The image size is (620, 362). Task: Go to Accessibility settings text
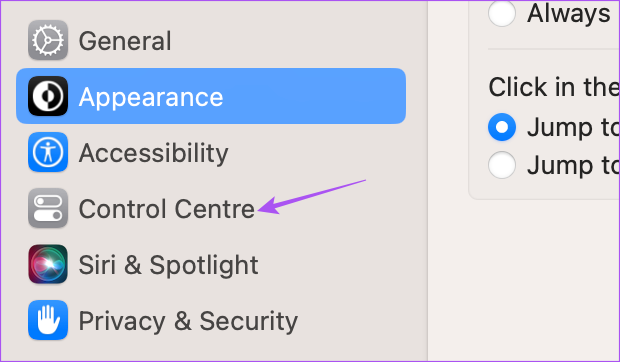pyautogui.click(x=153, y=153)
